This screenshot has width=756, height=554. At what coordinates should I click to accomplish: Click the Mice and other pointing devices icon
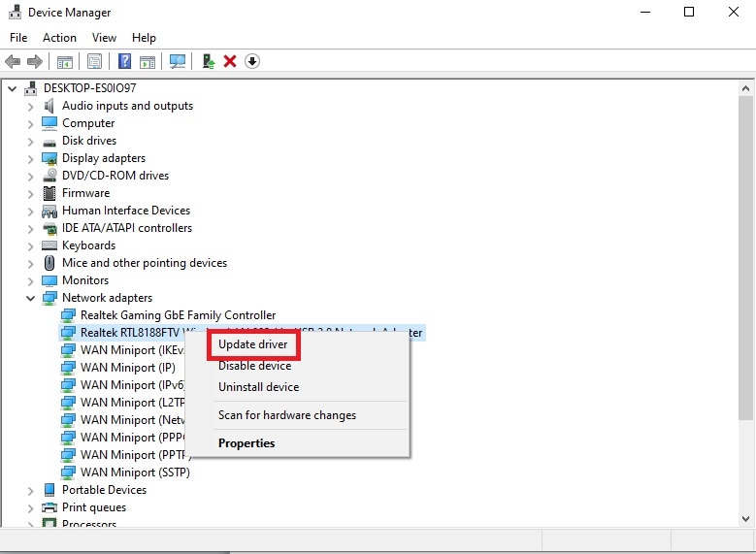tap(49, 263)
